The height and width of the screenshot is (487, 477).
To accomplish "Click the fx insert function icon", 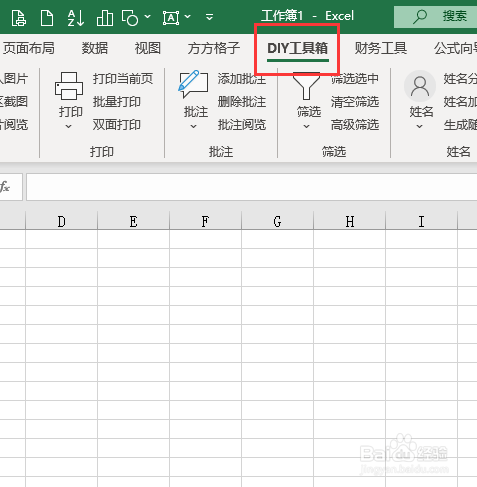I will [x=5, y=187].
